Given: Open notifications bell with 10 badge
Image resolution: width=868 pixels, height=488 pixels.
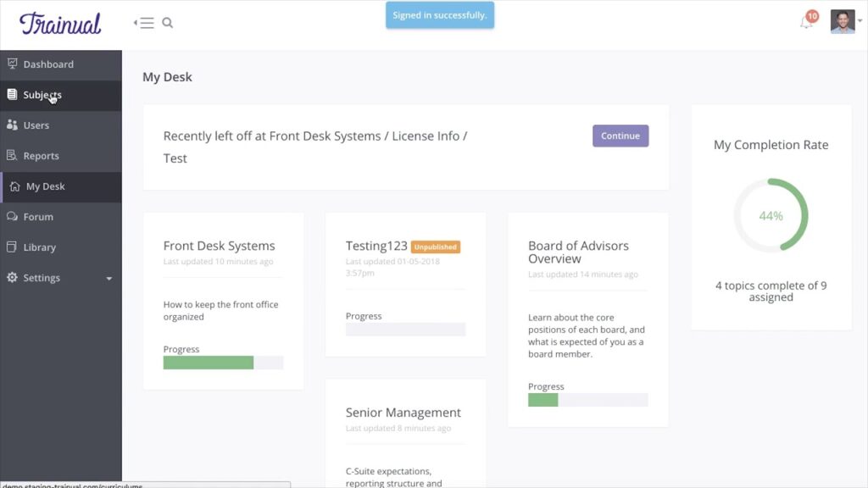Looking at the screenshot, I should point(808,21).
